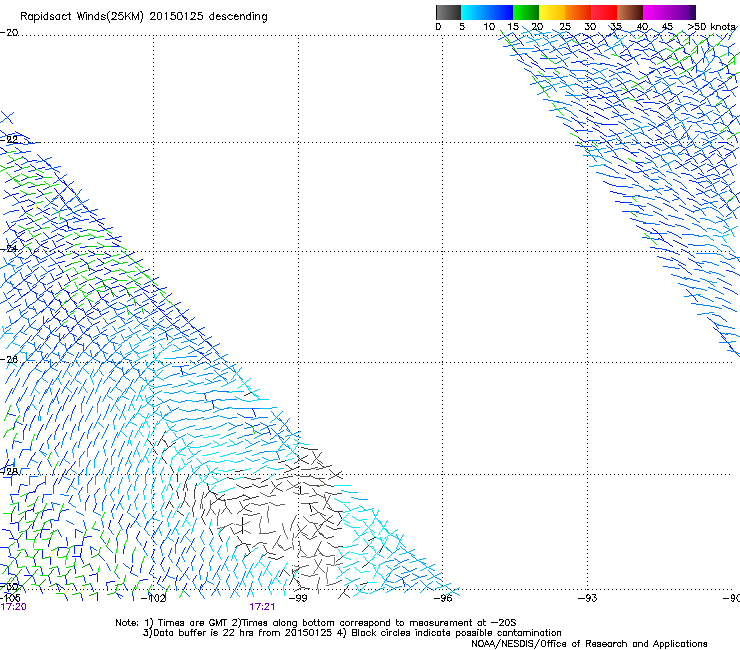Click the '-26' latitude label
740x650 pixels.
click(9, 360)
